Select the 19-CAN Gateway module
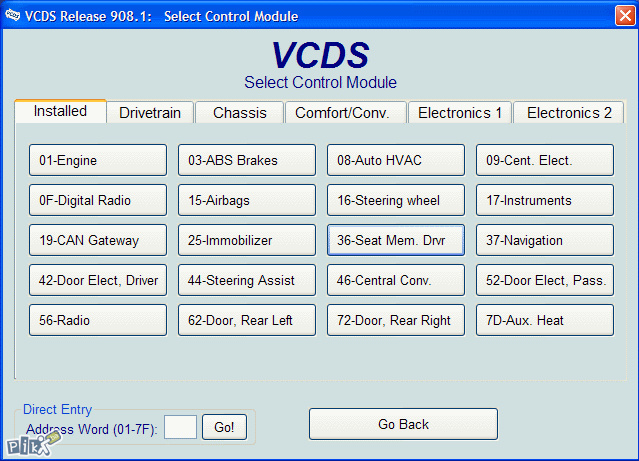 pos(98,240)
